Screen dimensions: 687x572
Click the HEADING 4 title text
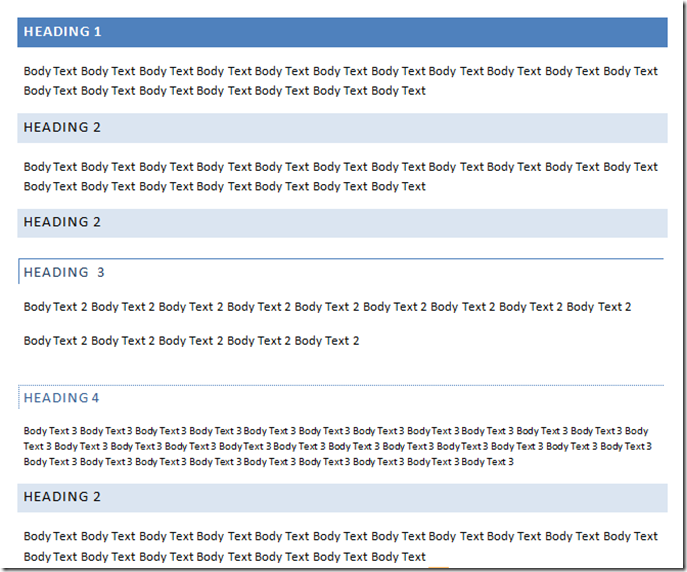[61, 398]
